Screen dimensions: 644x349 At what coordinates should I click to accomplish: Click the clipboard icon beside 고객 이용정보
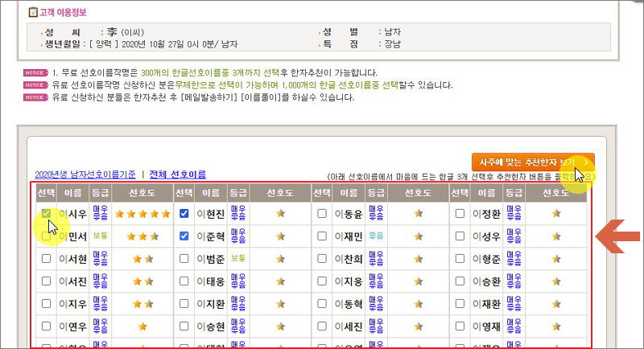tap(33, 12)
